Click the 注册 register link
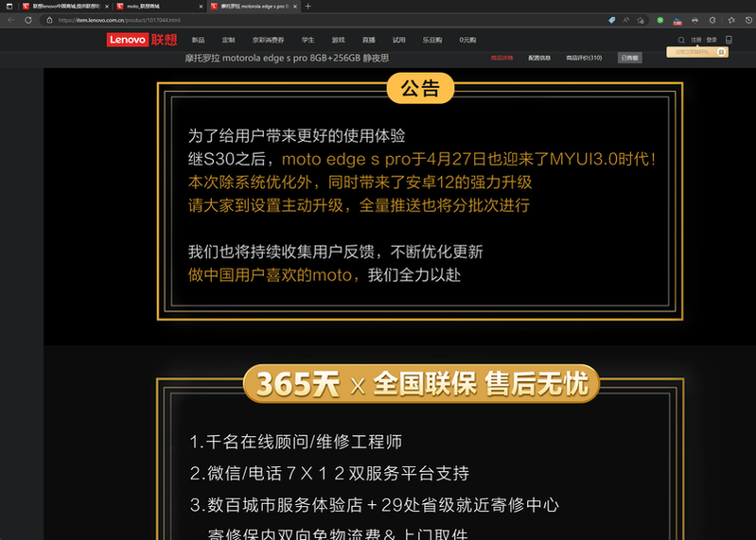The width and height of the screenshot is (756, 540). [x=696, y=40]
